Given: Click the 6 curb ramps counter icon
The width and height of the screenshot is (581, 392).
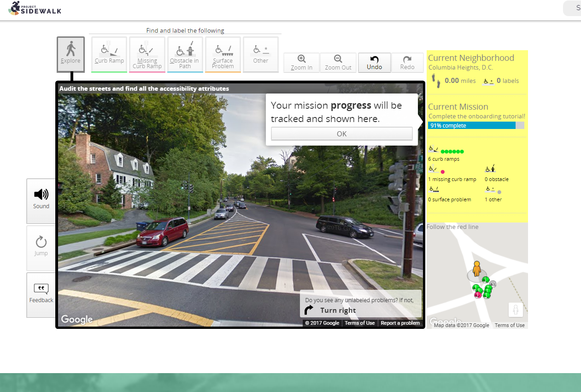Looking at the screenshot, I should click(x=433, y=149).
